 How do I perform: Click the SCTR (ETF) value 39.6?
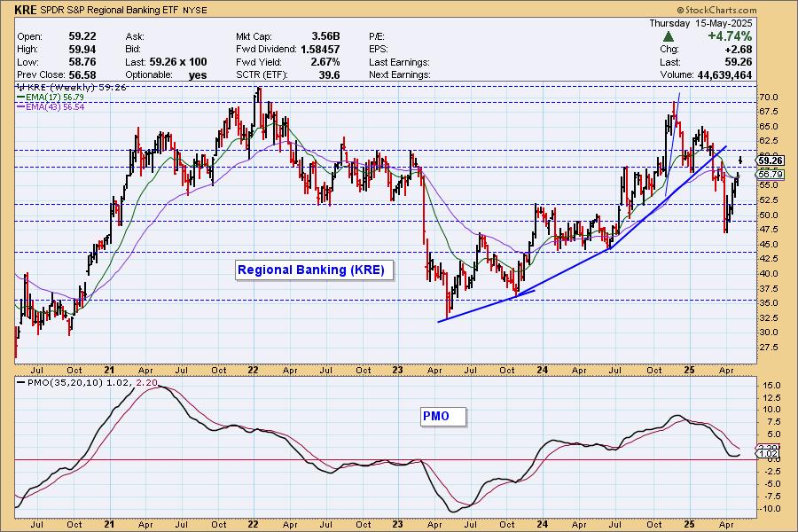click(x=329, y=74)
